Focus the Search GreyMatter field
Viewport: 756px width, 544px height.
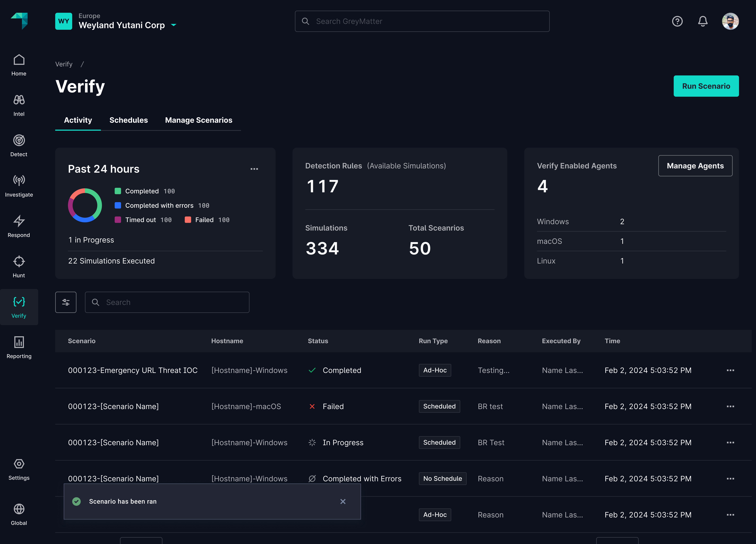coord(422,21)
